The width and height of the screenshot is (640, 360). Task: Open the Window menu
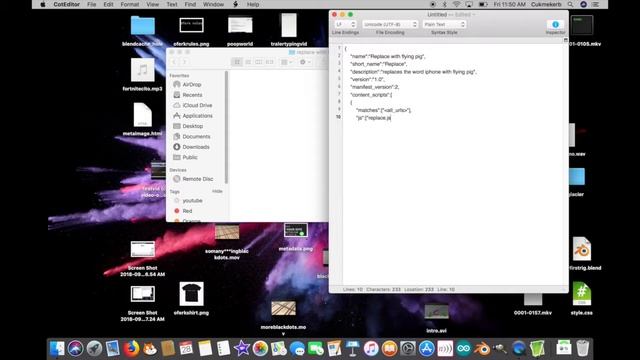point(213,4)
